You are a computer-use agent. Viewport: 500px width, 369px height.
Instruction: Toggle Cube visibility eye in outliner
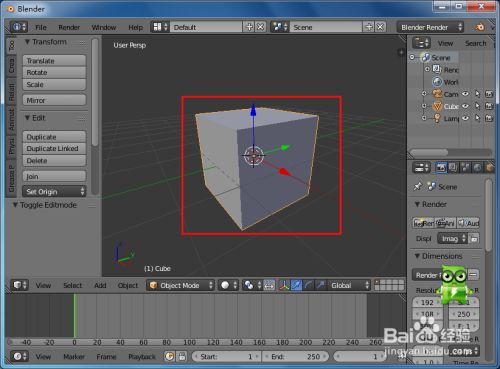[x=465, y=106]
